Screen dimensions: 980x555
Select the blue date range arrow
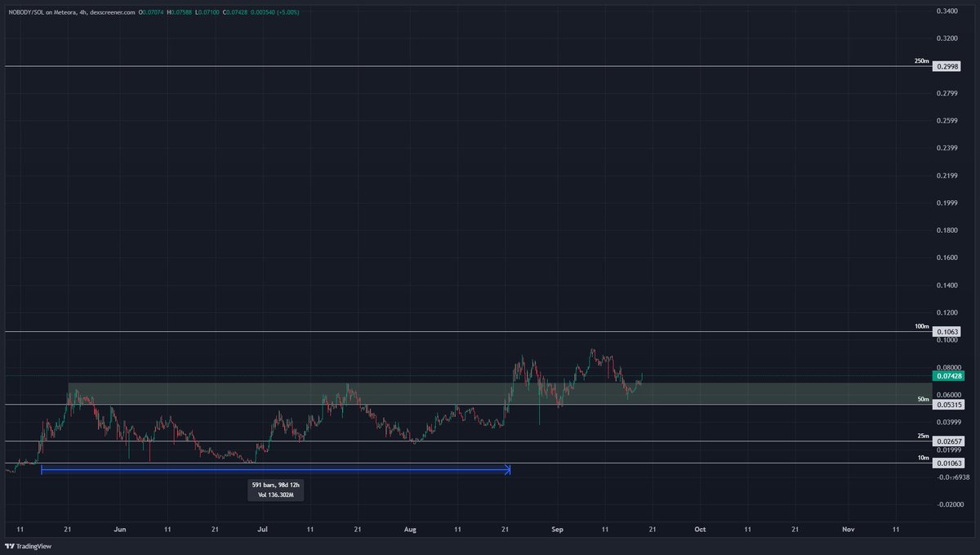coord(276,470)
